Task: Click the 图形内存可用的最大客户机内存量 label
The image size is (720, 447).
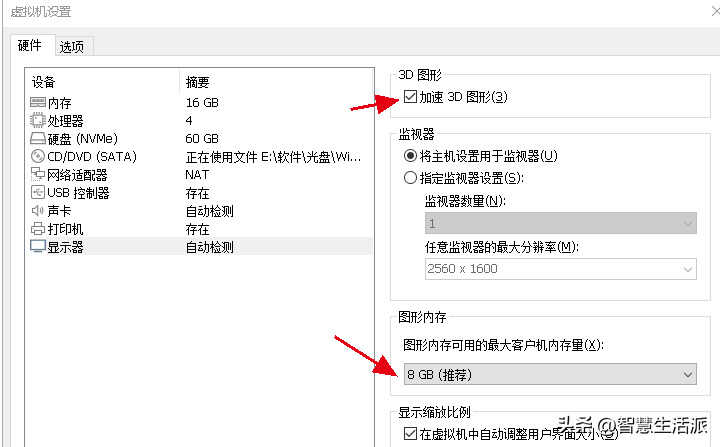Action: (x=503, y=345)
